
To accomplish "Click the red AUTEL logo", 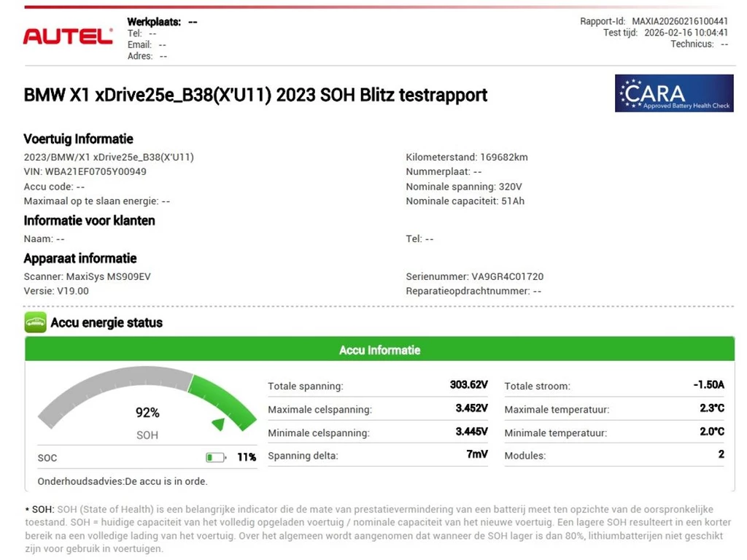I will [68, 36].
